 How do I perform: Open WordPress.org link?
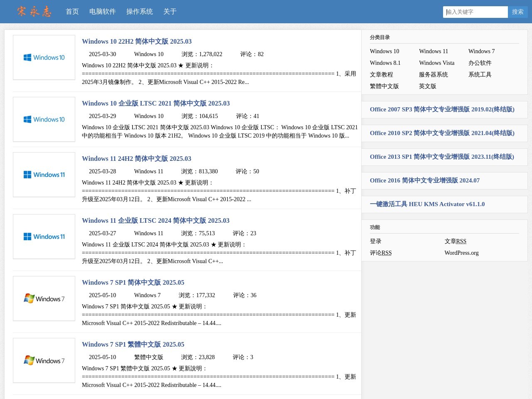[462, 253]
